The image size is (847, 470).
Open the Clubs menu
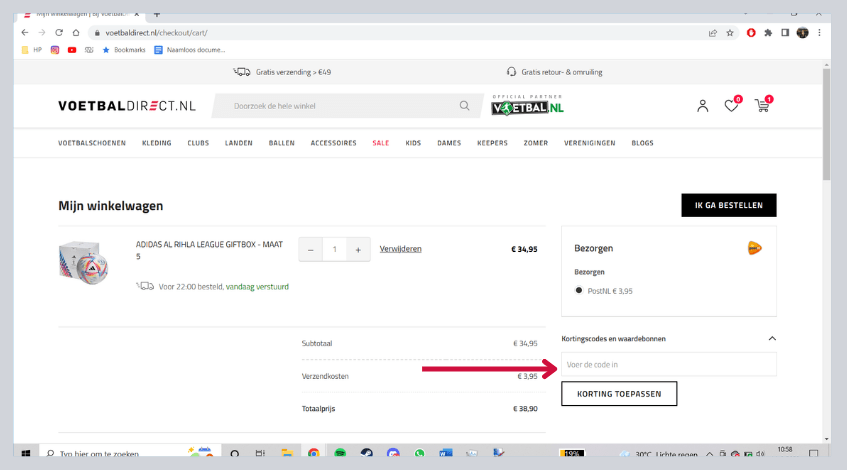pyautogui.click(x=198, y=143)
